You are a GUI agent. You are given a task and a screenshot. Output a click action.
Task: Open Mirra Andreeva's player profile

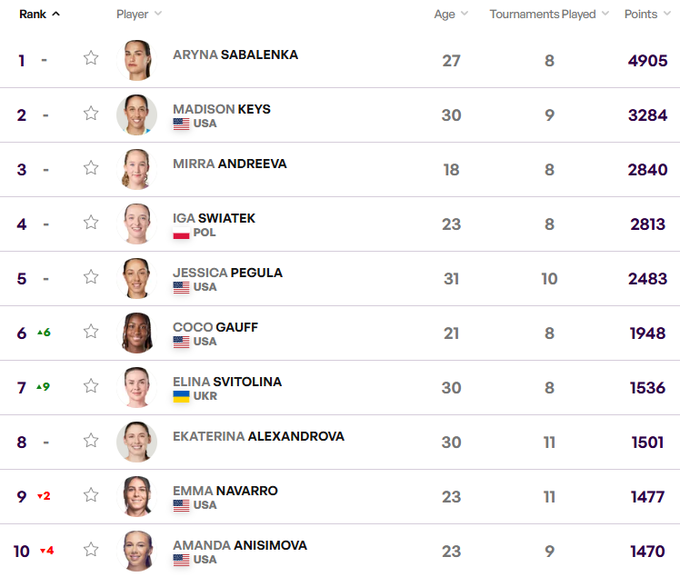[x=229, y=163]
